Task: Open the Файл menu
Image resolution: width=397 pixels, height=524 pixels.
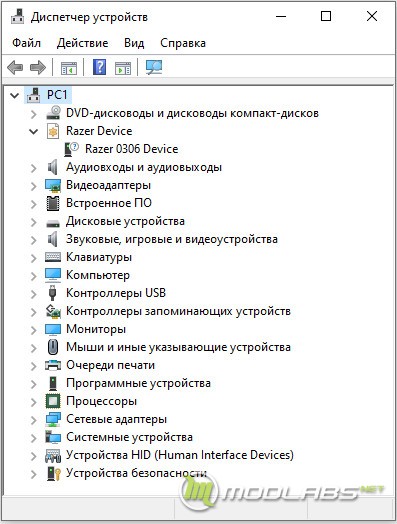Action: coord(26,43)
